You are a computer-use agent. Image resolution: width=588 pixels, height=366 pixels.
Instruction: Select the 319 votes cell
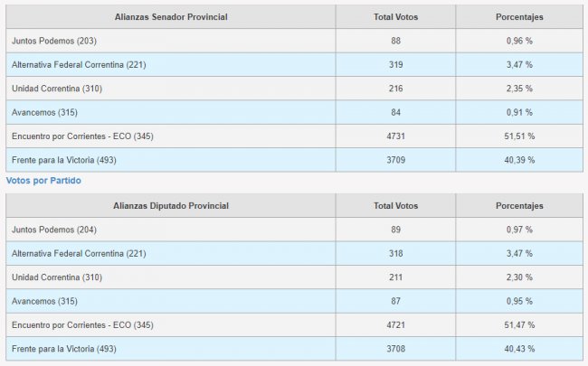395,64
